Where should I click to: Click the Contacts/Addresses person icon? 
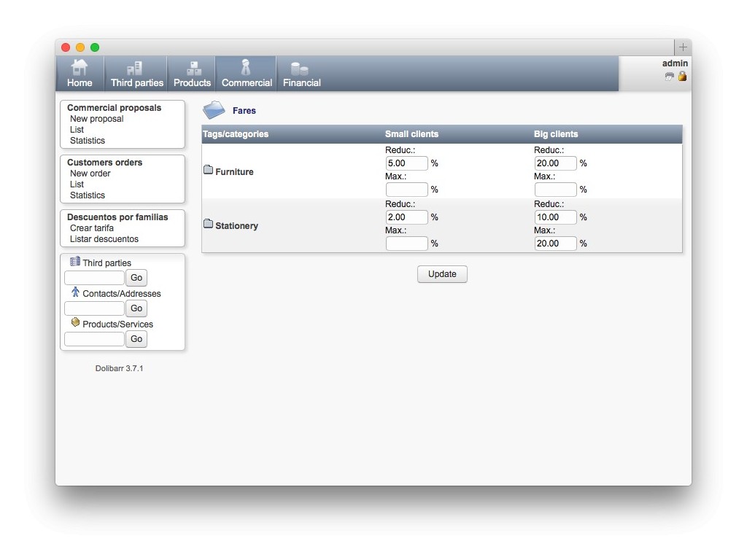75,292
